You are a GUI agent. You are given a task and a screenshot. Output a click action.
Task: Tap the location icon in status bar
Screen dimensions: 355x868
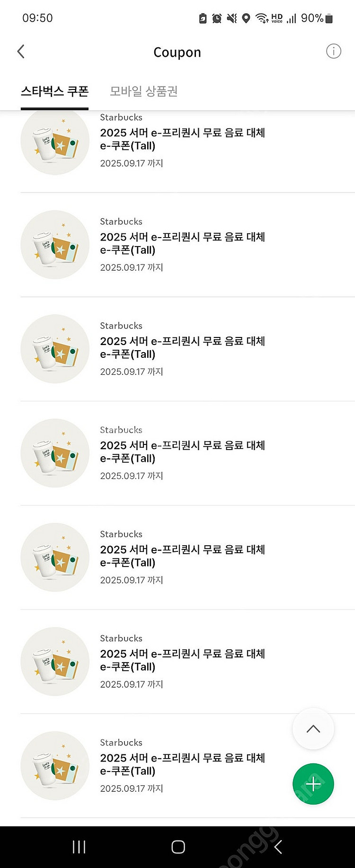click(246, 18)
